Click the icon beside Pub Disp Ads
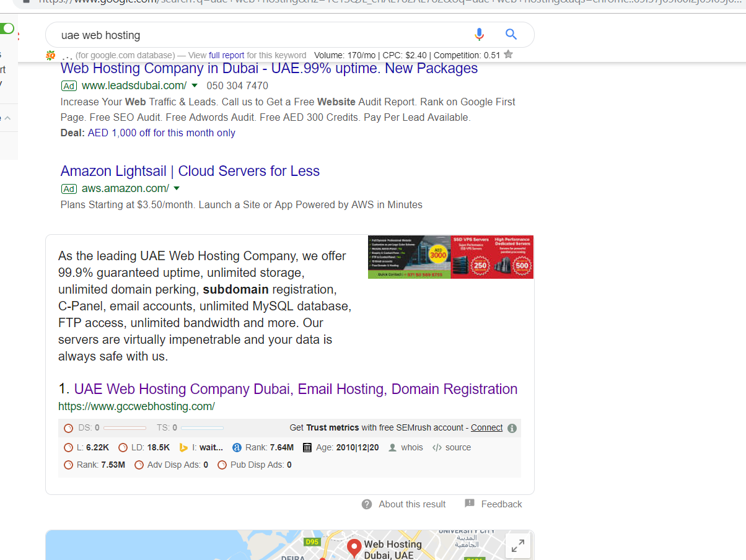This screenshot has height=560, width=746. pyautogui.click(x=222, y=465)
